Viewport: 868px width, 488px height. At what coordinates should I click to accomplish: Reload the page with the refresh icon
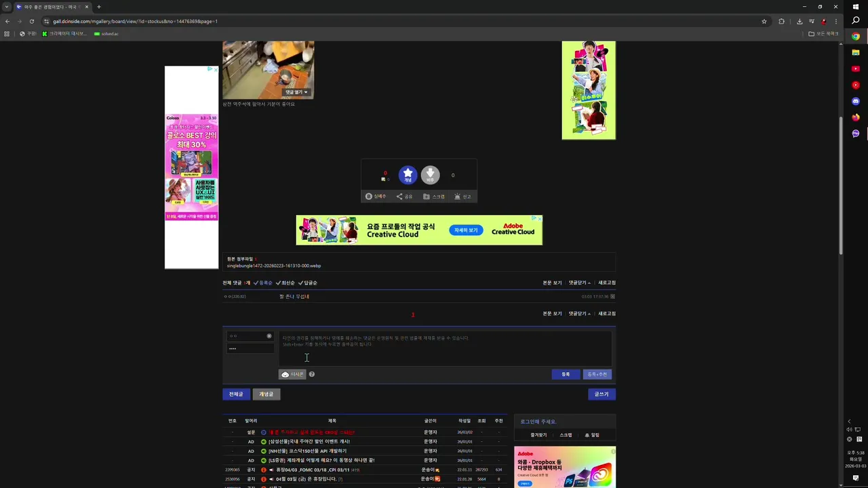31,21
